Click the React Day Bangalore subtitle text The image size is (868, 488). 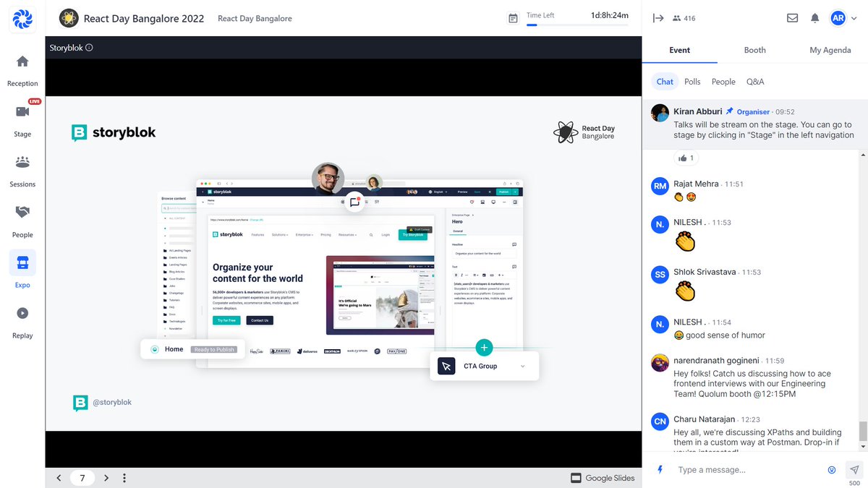click(x=255, y=18)
